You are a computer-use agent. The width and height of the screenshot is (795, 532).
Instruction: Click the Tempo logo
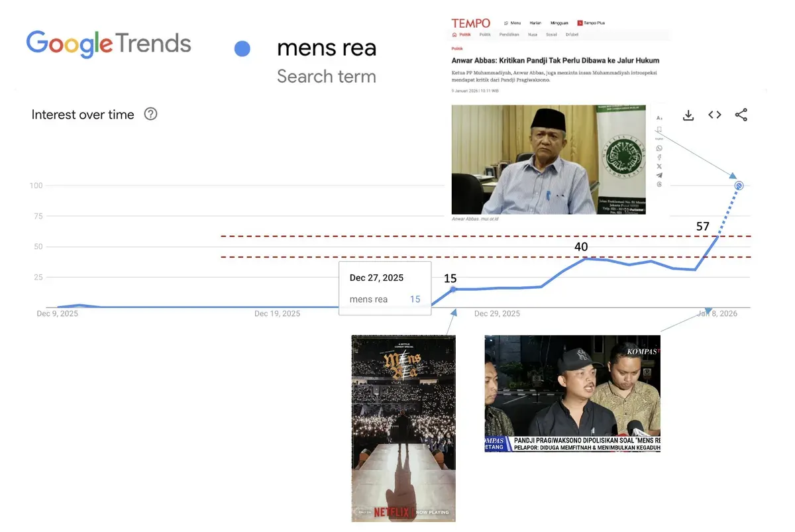click(x=470, y=23)
